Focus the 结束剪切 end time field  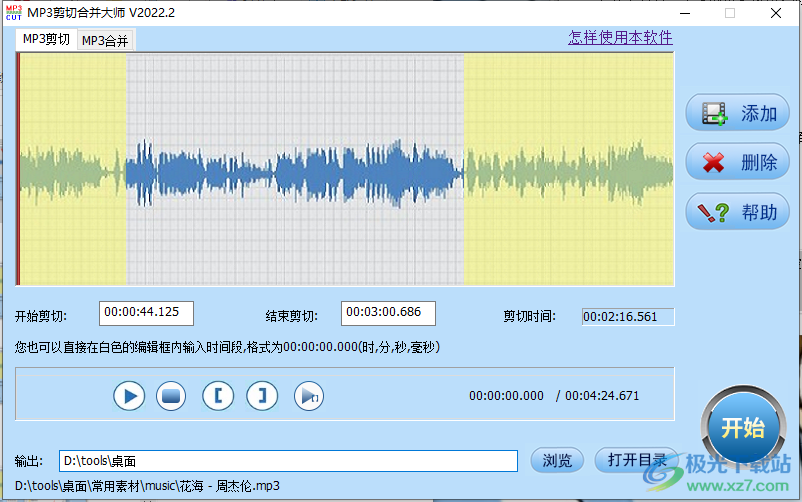pos(388,313)
